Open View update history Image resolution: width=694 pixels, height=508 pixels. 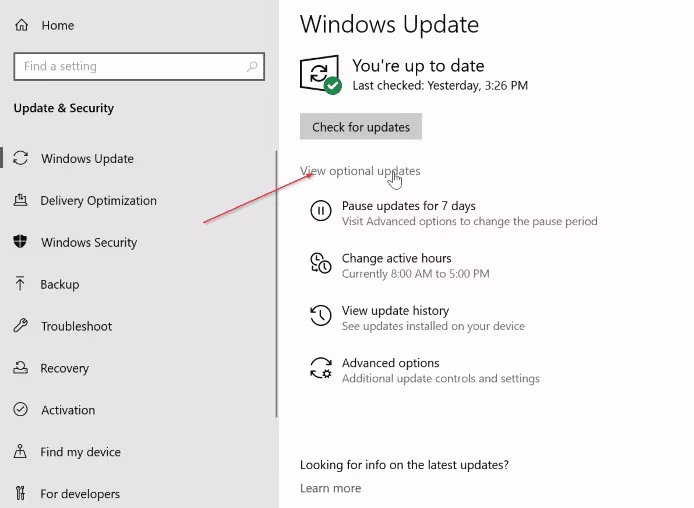click(395, 311)
